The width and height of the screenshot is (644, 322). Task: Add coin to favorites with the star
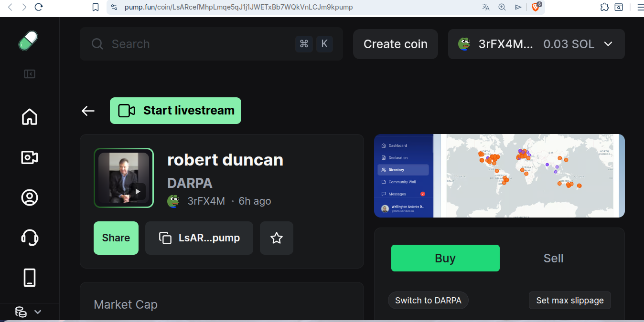(x=277, y=238)
